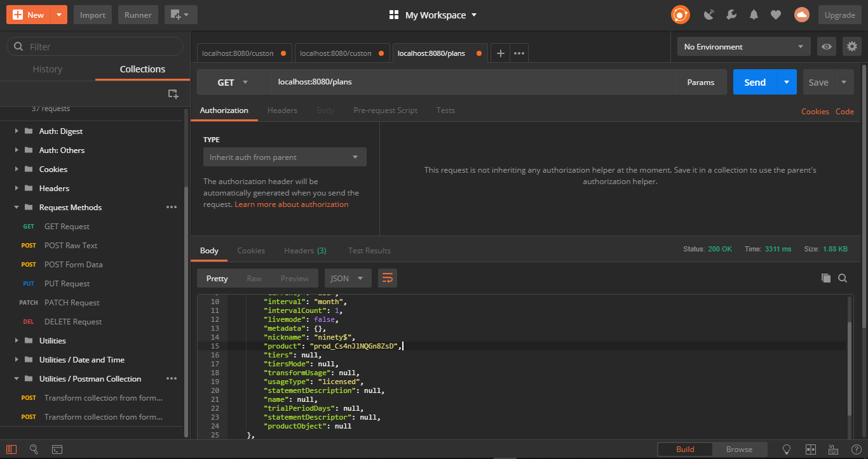This screenshot has width=868, height=459.
Task: Click the Filter search field
Action: point(95,46)
